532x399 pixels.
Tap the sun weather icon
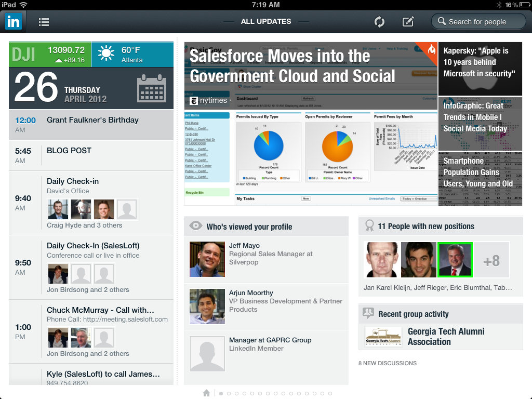pos(106,54)
